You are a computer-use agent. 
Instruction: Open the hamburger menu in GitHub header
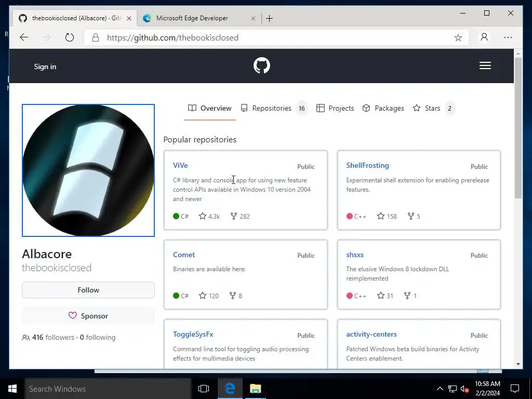pyautogui.click(x=485, y=65)
